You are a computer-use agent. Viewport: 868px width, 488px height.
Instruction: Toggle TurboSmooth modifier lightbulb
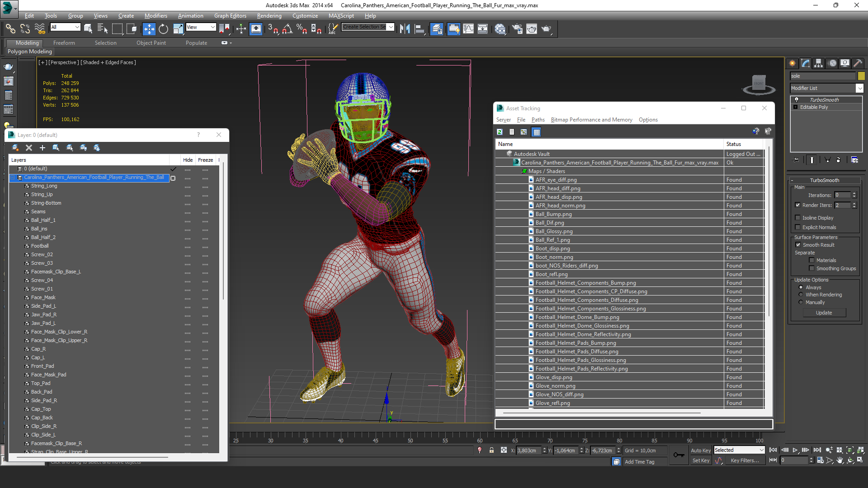797,100
